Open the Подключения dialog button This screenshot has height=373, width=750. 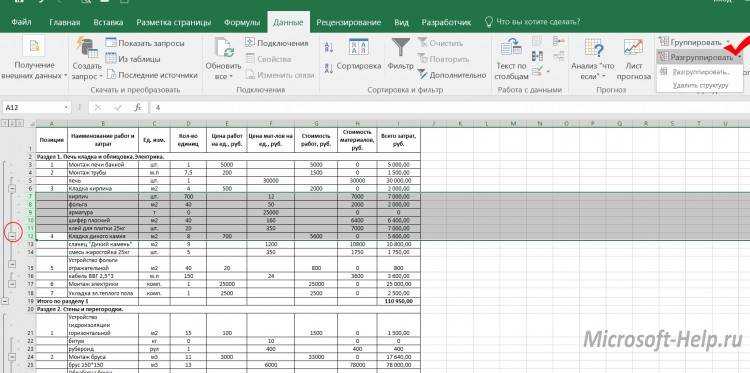tap(276, 43)
